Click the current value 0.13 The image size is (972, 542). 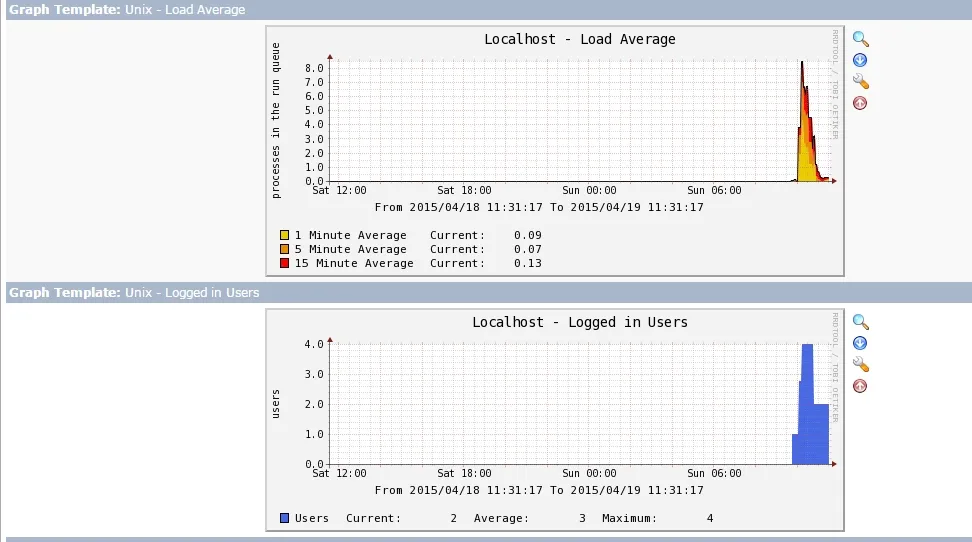(x=528, y=263)
